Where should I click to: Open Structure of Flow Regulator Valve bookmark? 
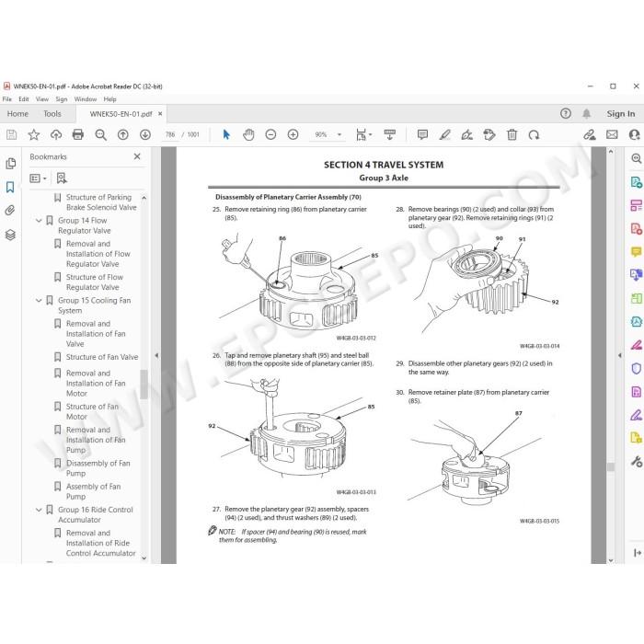95,282
